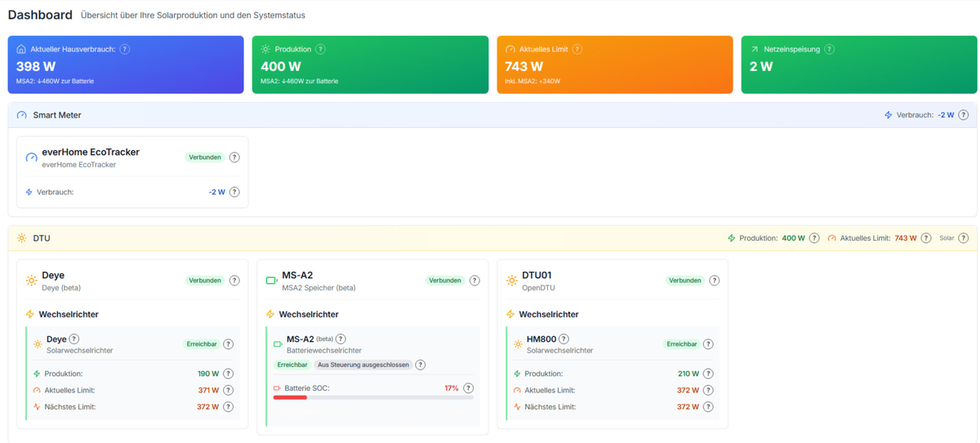
Task: Click Smart Meter section title
Action: 57,115
